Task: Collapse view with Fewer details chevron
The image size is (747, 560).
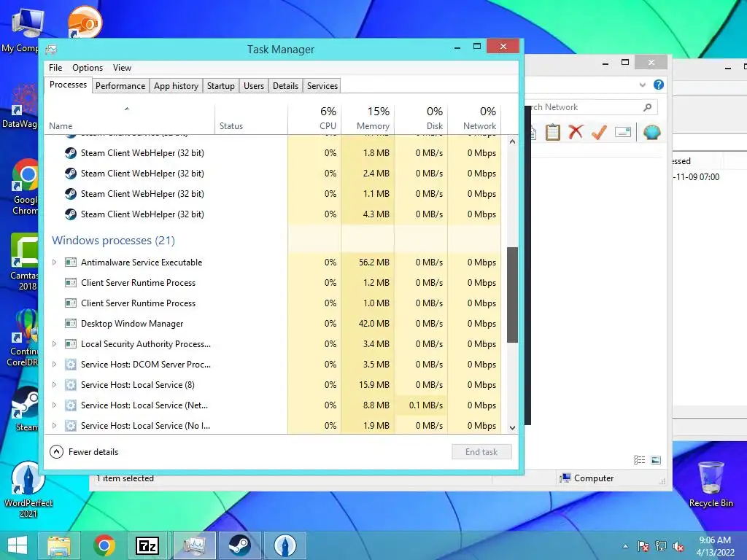Action: [56, 452]
